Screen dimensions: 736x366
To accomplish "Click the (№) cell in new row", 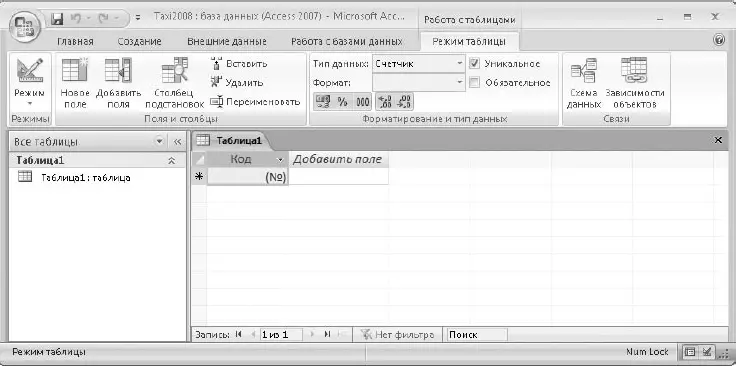I will [x=247, y=176].
